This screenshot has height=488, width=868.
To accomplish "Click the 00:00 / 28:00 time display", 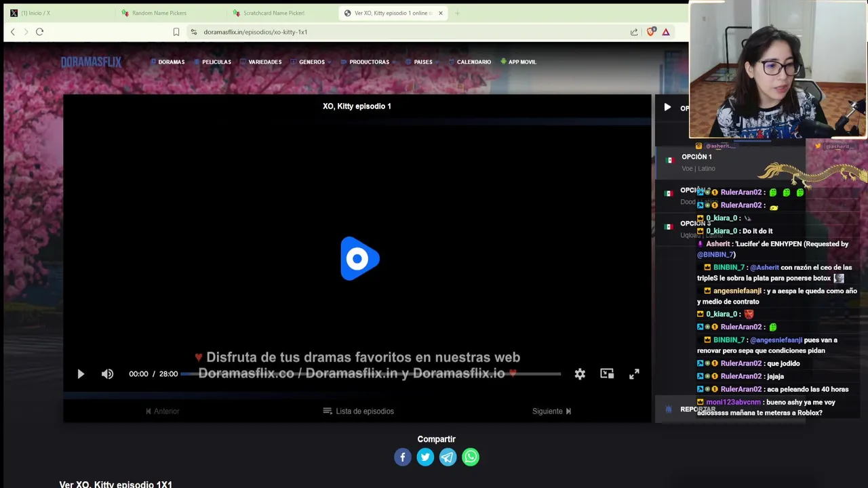I will pyautogui.click(x=153, y=374).
